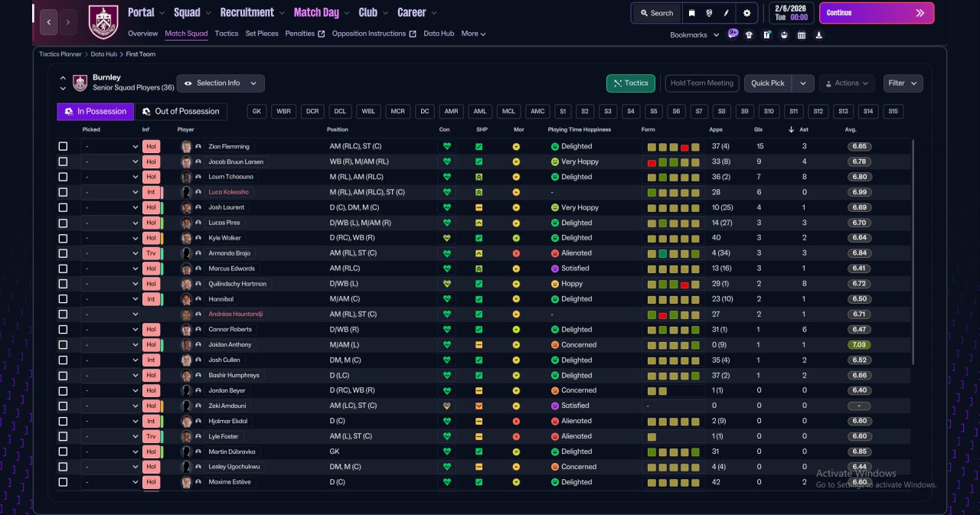Image resolution: width=980 pixels, height=515 pixels.
Task: Click the Tactics green button
Action: (x=631, y=83)
